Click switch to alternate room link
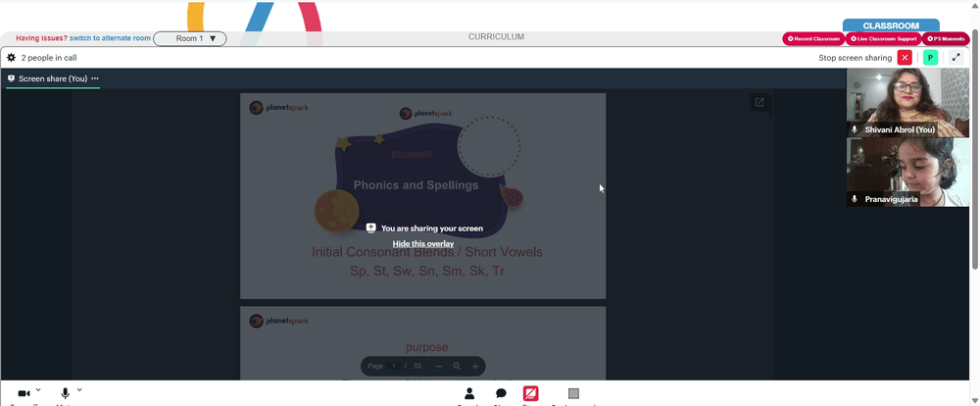980x406 pixels. [110, 38]
